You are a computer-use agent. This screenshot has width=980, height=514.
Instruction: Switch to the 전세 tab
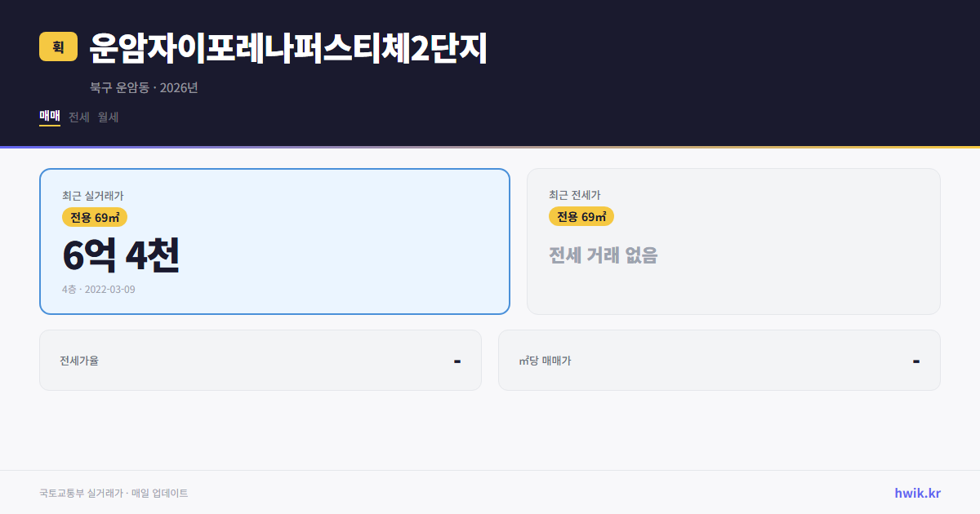coord(77,117)
